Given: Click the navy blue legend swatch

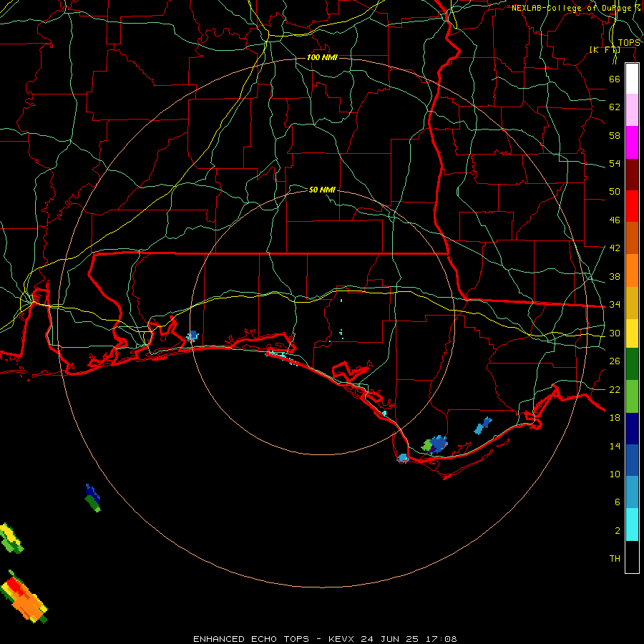Looking at the screenshot, I should point(632,429).
